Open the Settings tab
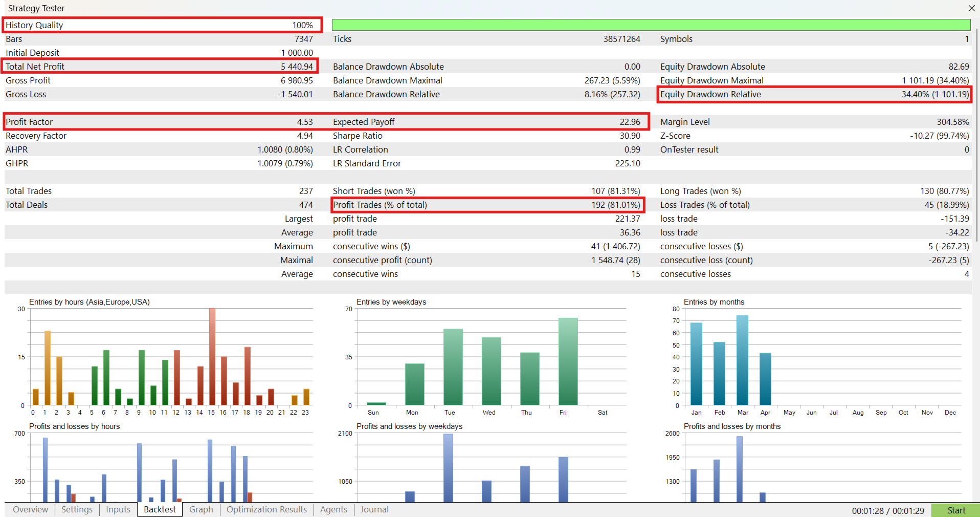980x517 pixels. point(77,509)
